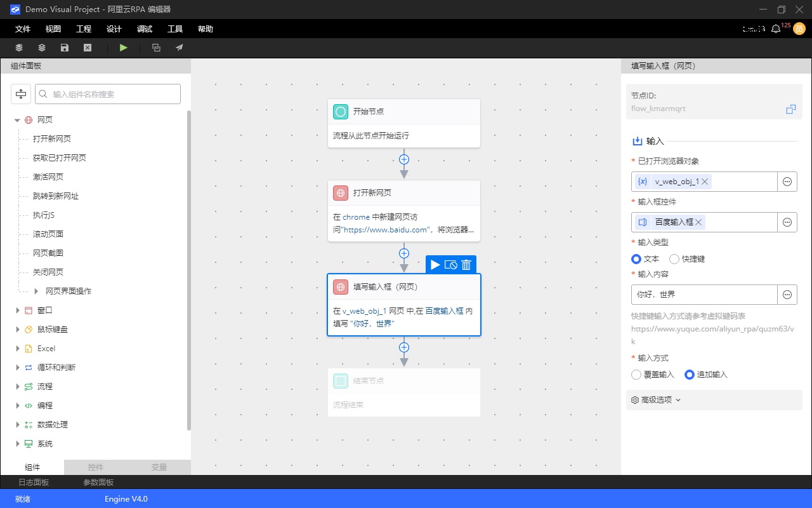
Task: Switch to the 控件 tab
Action: pos(96,467)
